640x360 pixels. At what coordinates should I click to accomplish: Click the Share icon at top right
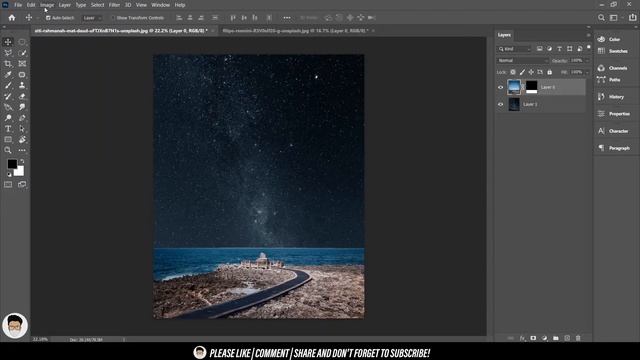[x=632, y=18]
